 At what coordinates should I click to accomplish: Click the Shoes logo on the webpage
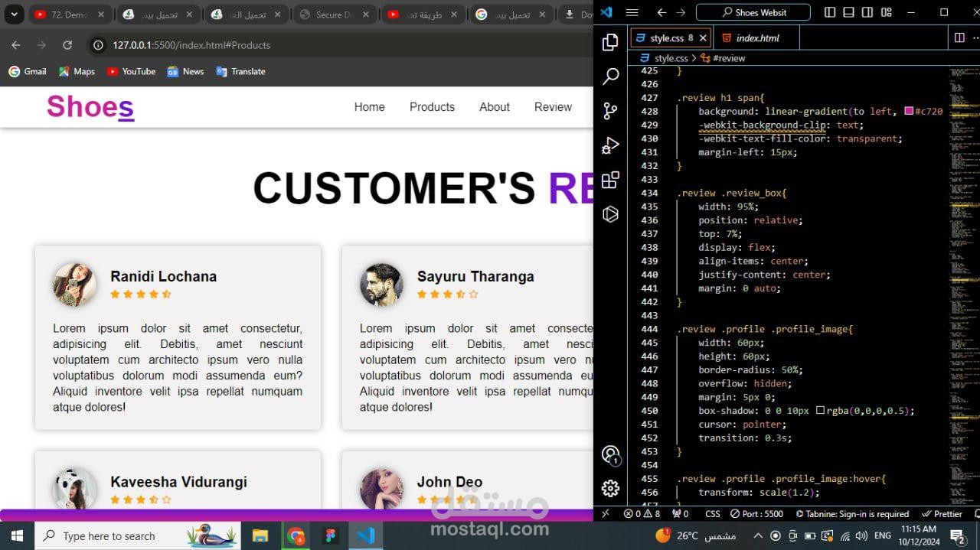(x=90, y=106)
